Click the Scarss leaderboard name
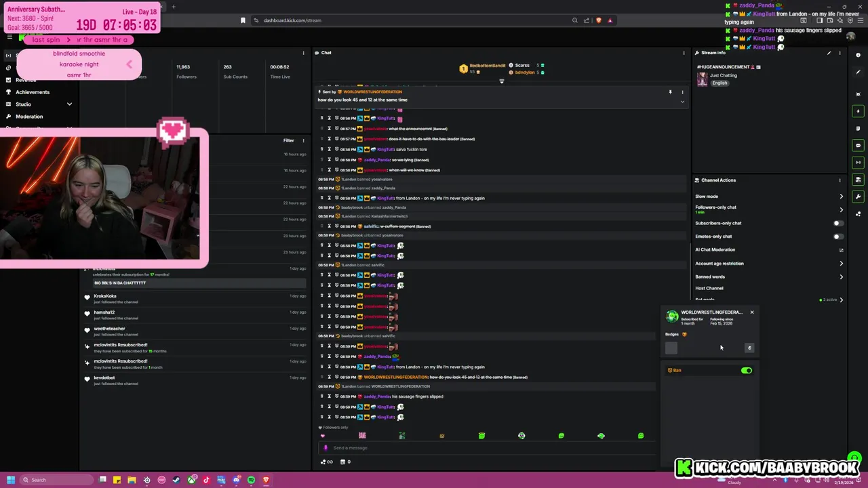This screenshot has height=488, width=868. tap(522, 66)
